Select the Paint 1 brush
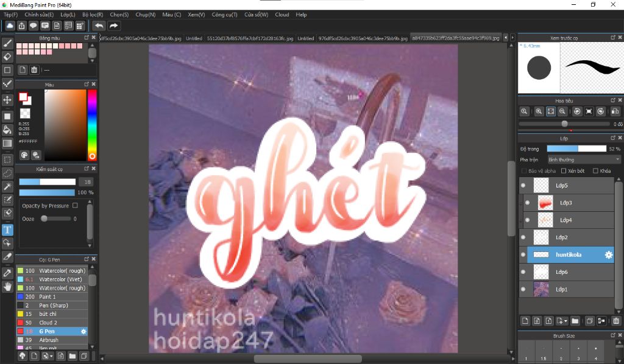The width and height of the screenshot is (624, 364). click(52, 297)
